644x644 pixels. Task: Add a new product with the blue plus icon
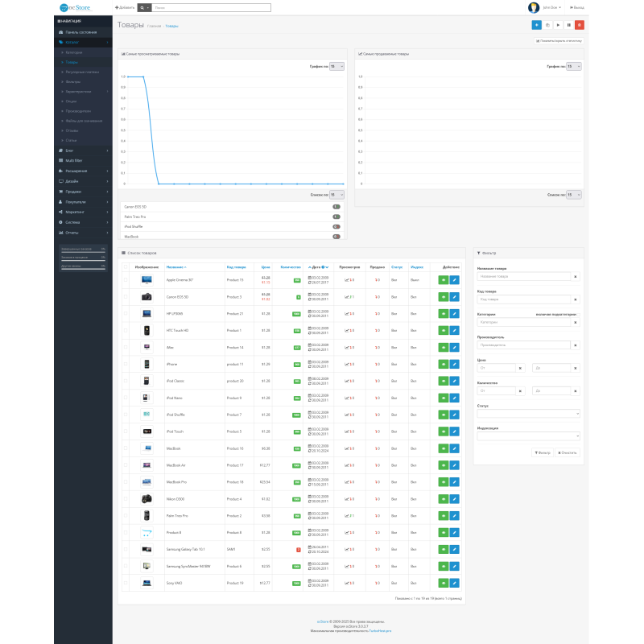coord(536,25)
